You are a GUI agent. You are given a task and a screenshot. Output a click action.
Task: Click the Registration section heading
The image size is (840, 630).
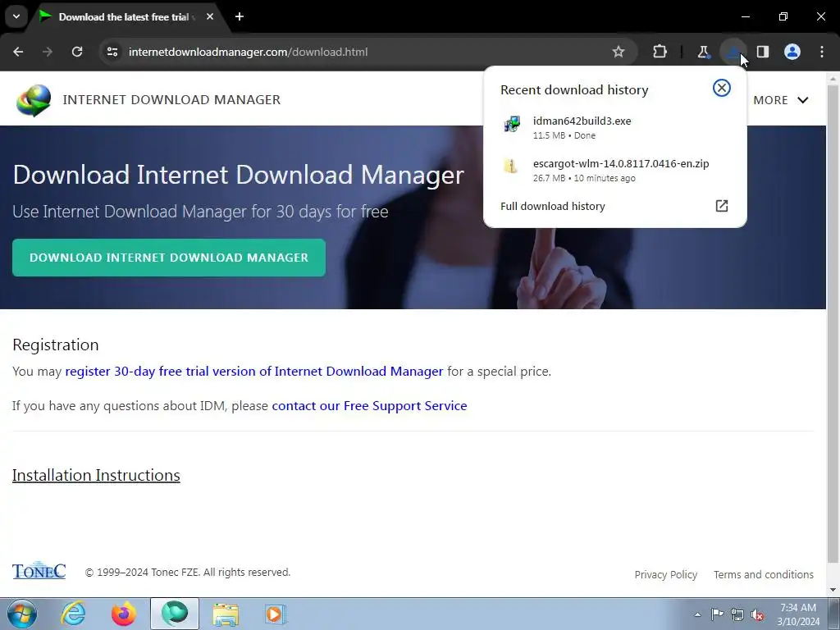[56, 345]
